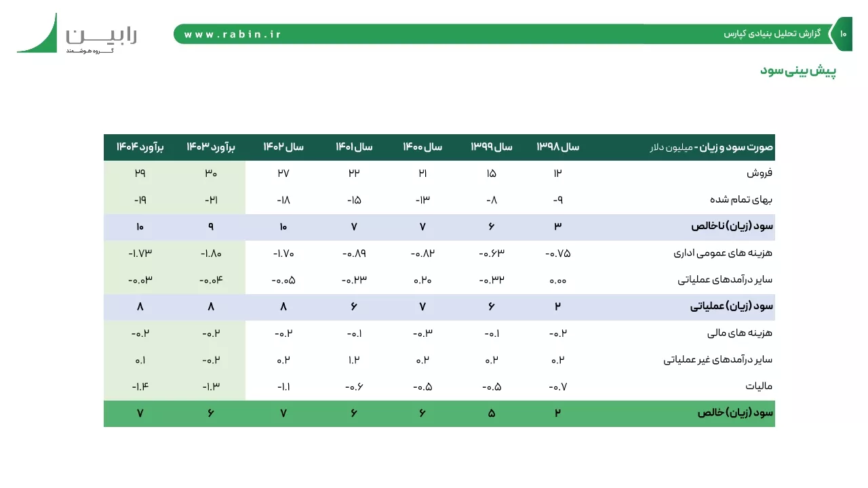Click the year 1400 column header
Screen dimensions: 868x488
point(422,147)
